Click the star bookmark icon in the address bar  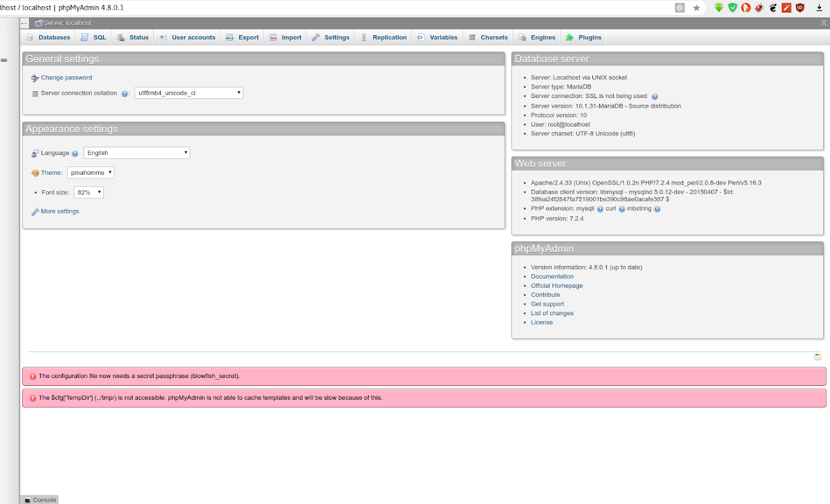tap(697, 8)
